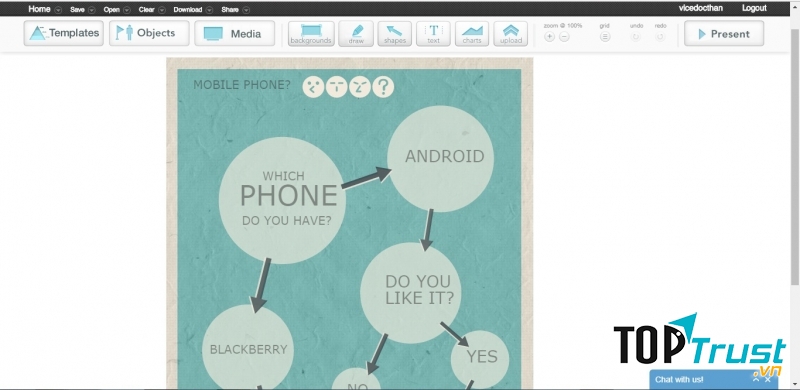
Task: Select the MOBILE PHONE? title text
Action: (x=242, y=85)
